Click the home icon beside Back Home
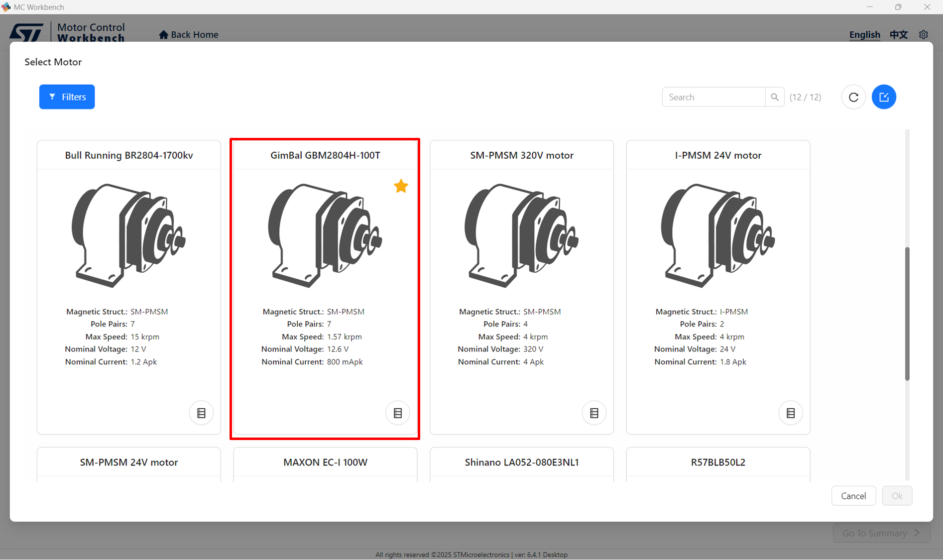943x560 pixels. pyautogui.click(x=163, y=34)
